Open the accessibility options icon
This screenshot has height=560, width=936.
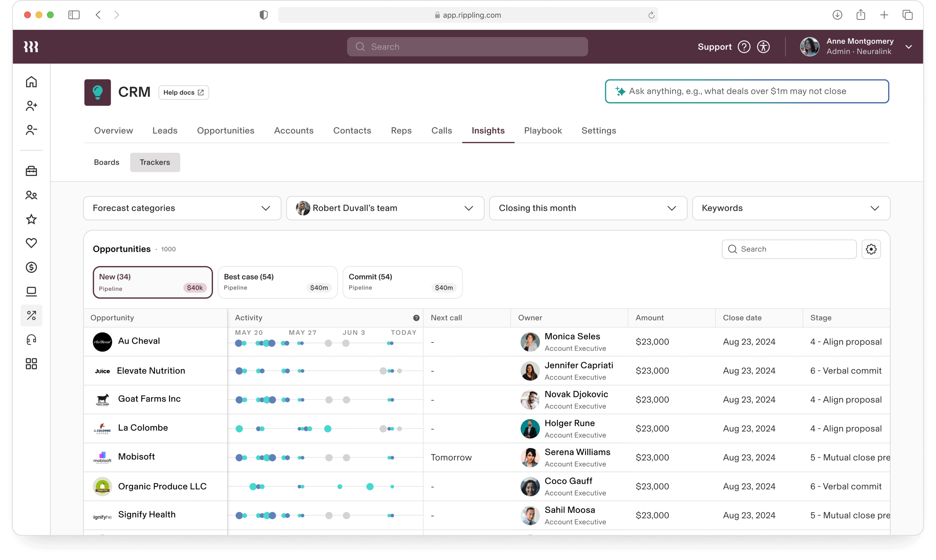click(x=763, y=47)
